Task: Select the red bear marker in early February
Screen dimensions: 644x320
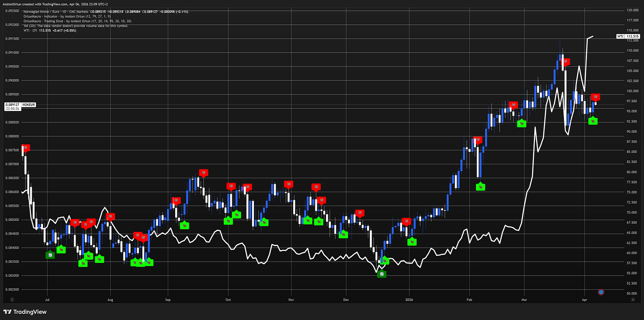Action: tap(477, 140)
